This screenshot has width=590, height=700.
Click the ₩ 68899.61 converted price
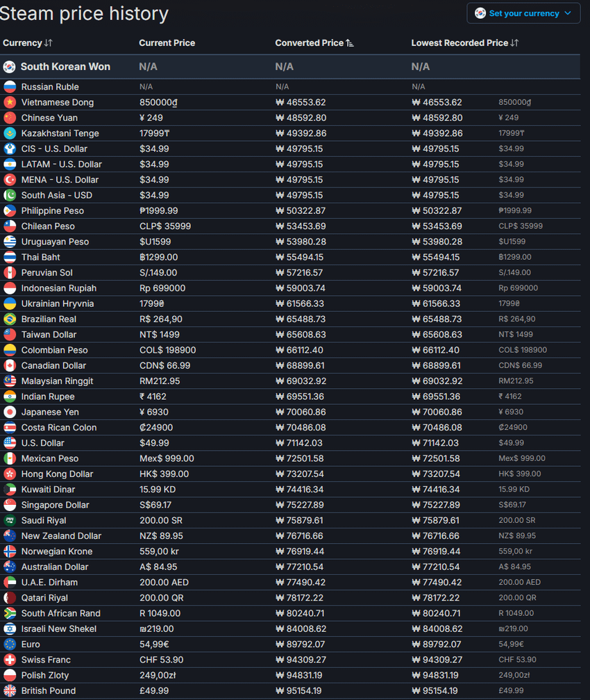pos(299,365)
